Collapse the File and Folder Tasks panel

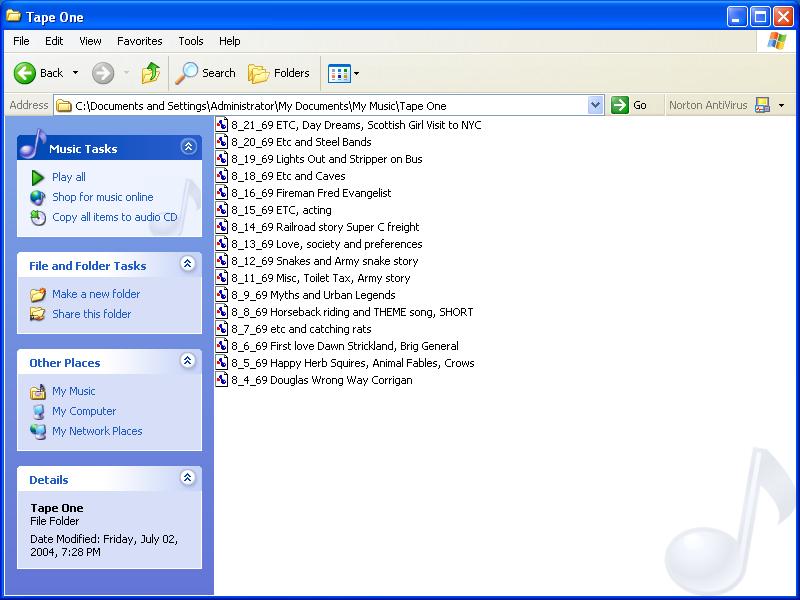pyautogui.click(x=188, y=264)
